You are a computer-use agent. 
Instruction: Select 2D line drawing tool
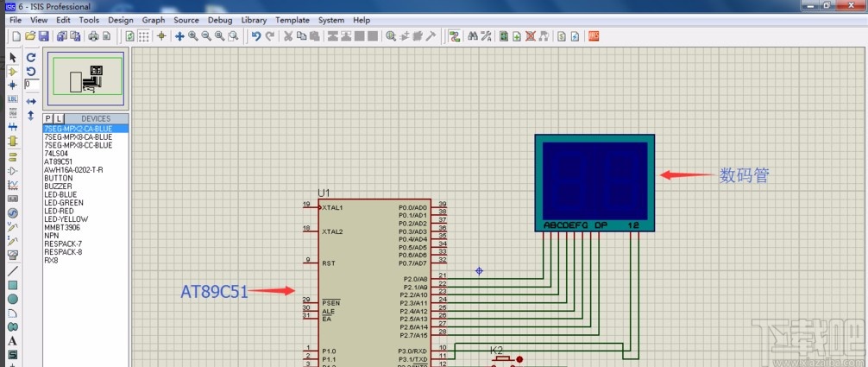pos(13,271)
